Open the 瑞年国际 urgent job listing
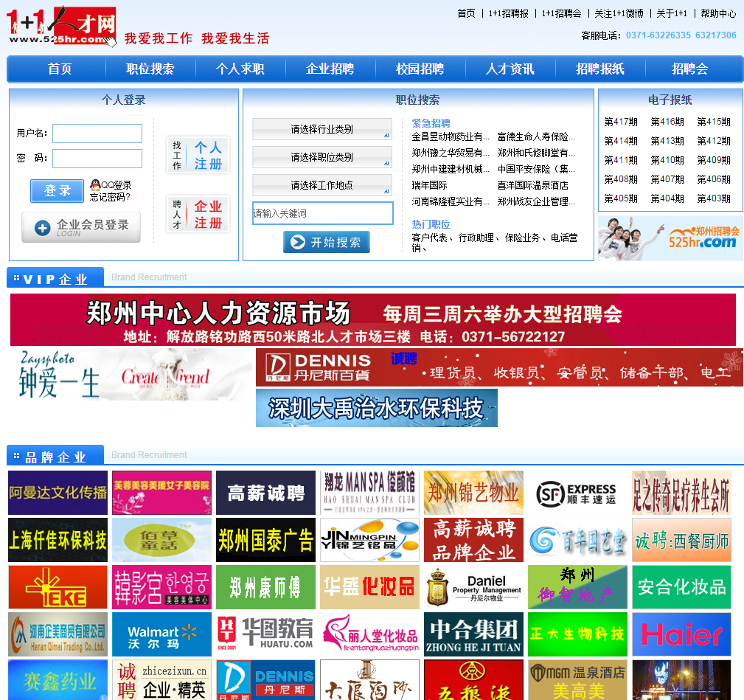Viewport: 744px width, 700px height. click(429, 185)
